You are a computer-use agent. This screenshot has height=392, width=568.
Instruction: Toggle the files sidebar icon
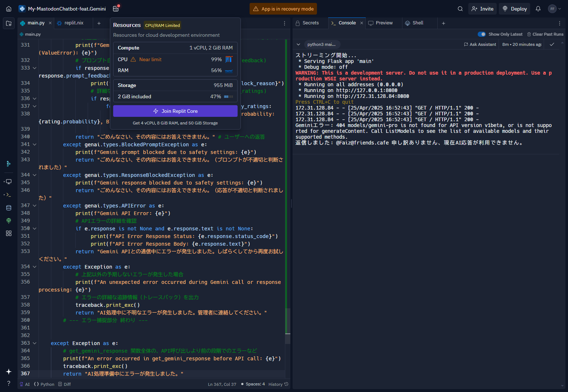(x=9, y=23)
